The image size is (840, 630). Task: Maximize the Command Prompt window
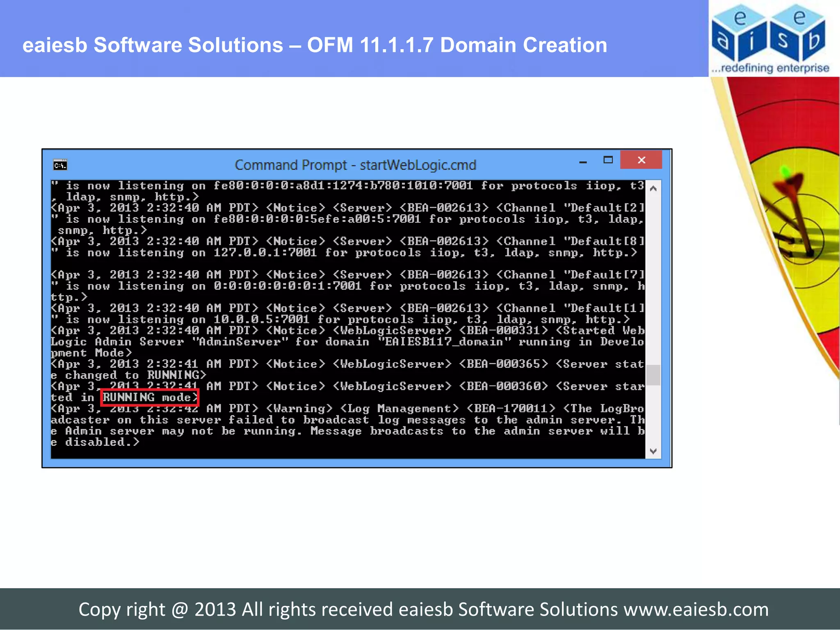point(608,160)
